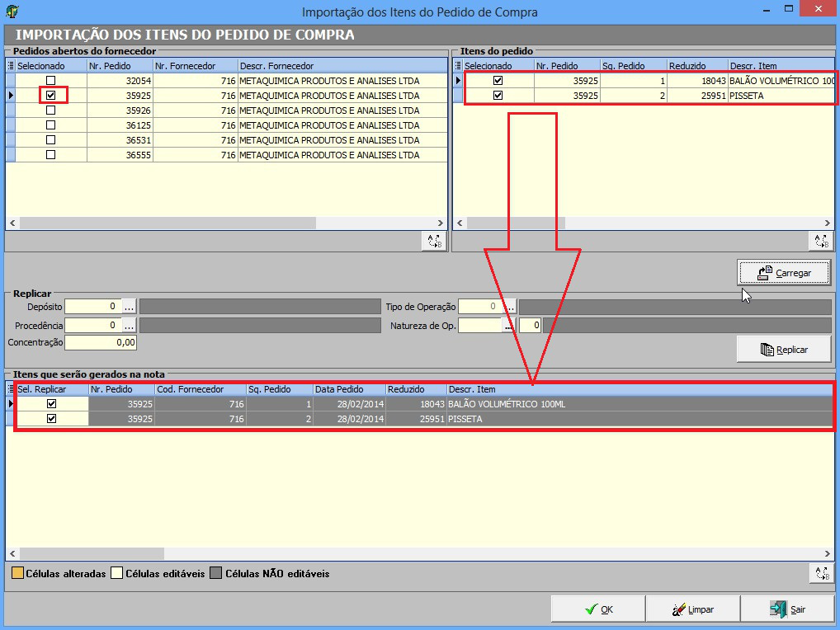Click grid options icon in Pedidos abertos header
This screenshot has height=630, width=840.
[x=11, y=66]
